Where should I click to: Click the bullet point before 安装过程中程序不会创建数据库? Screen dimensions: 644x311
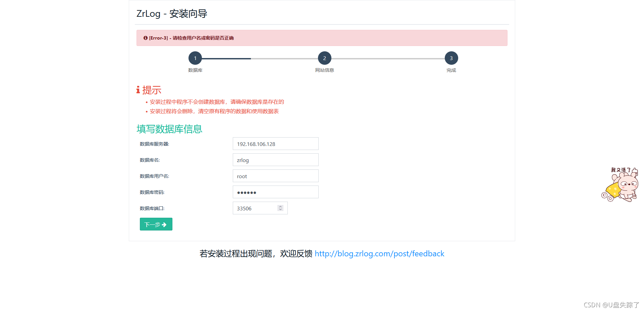click(x=147, y=102)
